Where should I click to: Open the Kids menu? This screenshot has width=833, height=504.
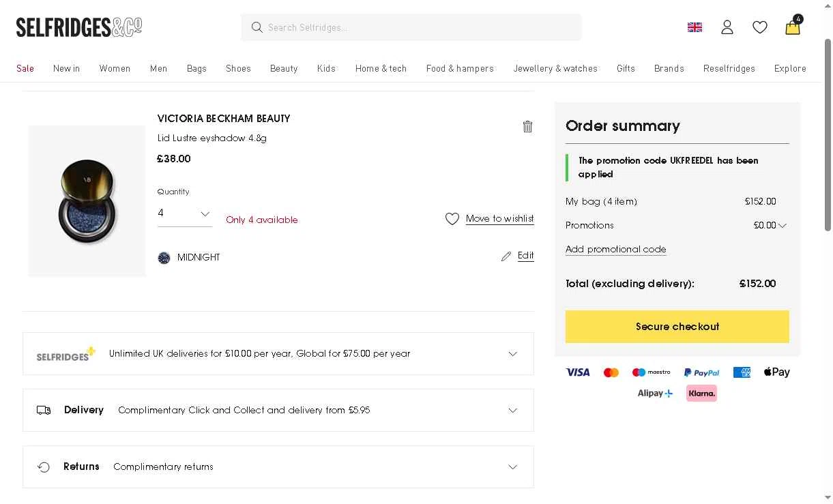click(326, 68)
